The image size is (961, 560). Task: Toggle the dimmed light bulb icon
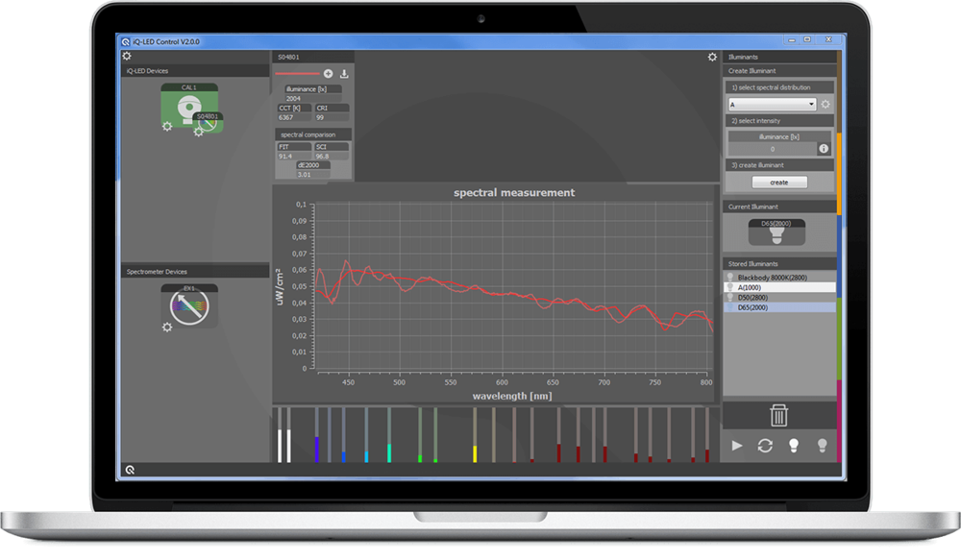[x=822, y=445]
